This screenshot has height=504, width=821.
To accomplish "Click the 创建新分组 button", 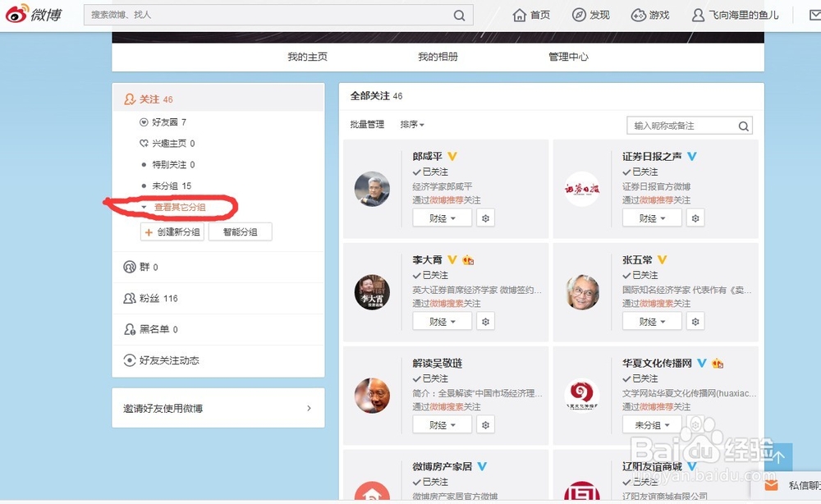I will click(172, 231).
